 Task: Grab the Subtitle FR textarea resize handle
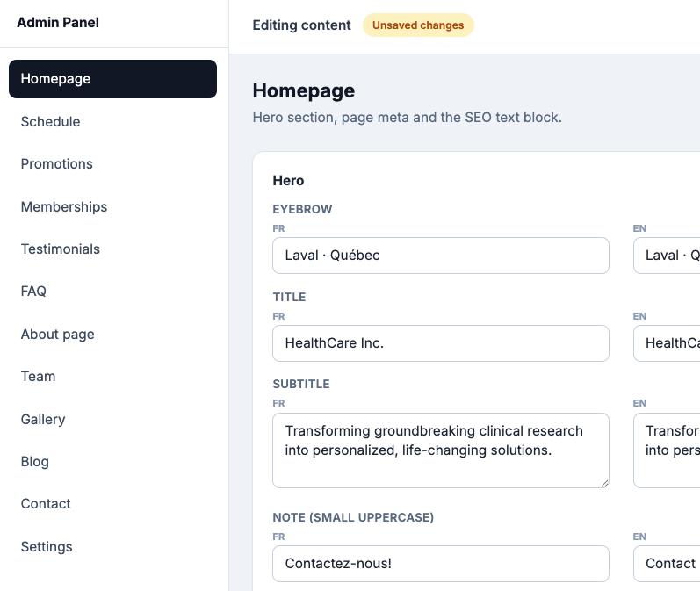(604, 483)
